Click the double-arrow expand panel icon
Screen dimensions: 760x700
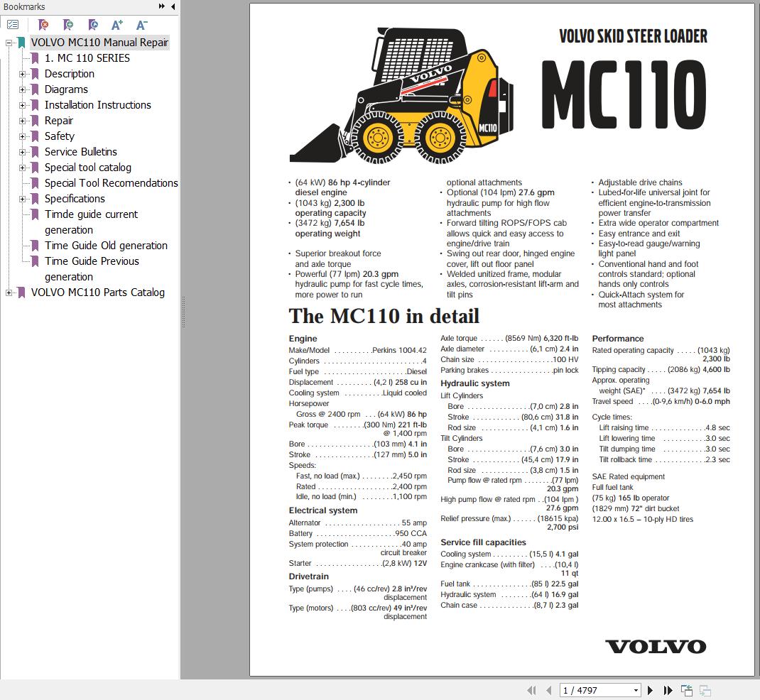point(161,6)
